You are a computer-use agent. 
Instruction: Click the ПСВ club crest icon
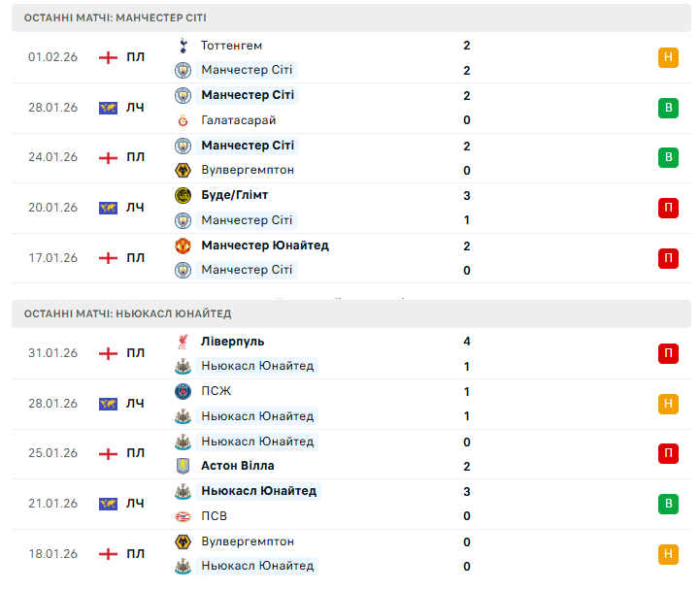(x=183, y=516)
